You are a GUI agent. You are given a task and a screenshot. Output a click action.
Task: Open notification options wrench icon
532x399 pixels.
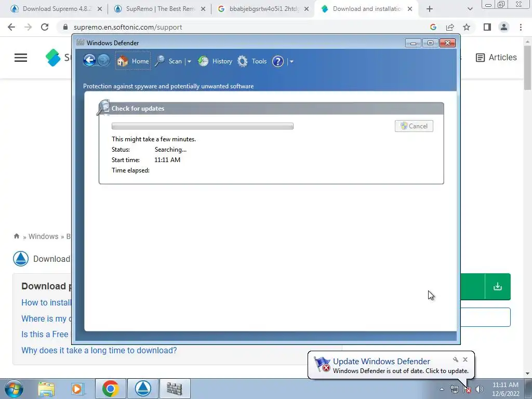(x=456, y=360)
